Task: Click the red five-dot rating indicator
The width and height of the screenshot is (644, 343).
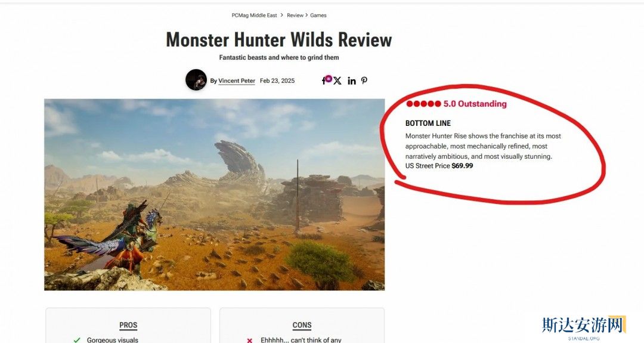Action: 423,104
